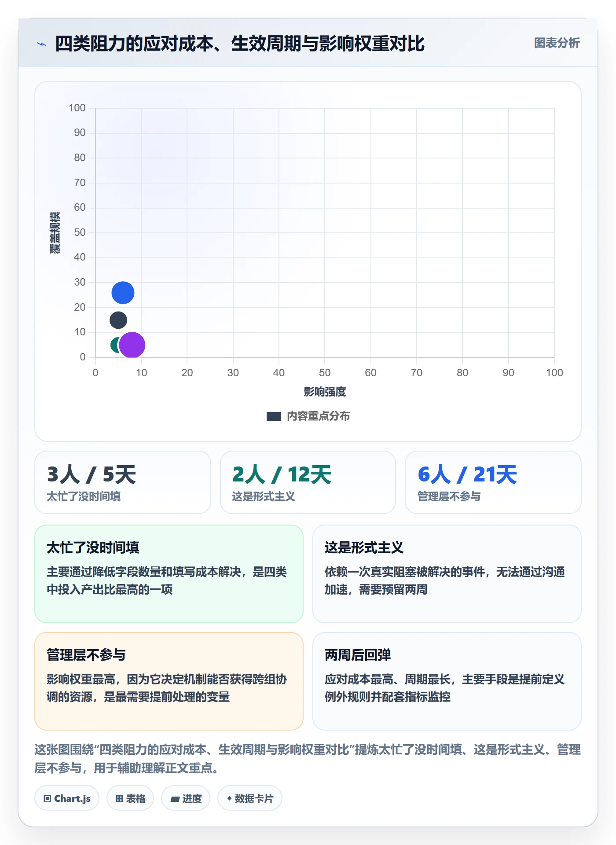
Task: Open the 这是形式主义 description card
Action: (447, 574)
